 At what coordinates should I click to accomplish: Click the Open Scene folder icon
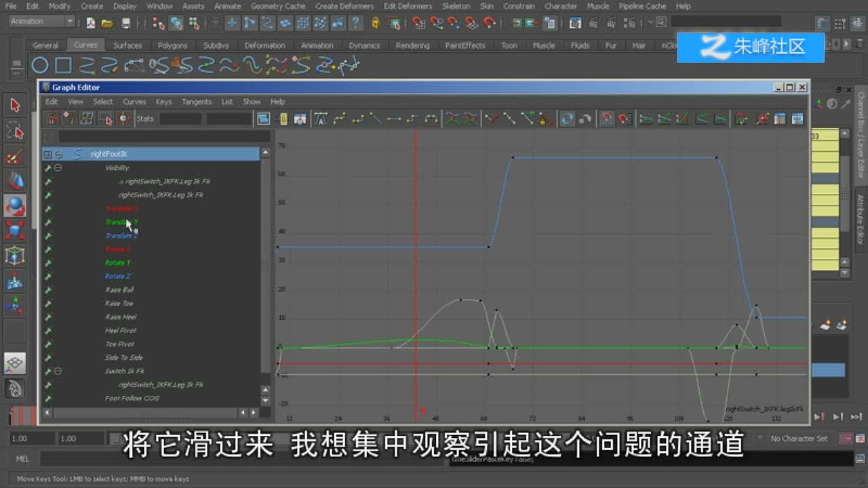coord(107,22)
